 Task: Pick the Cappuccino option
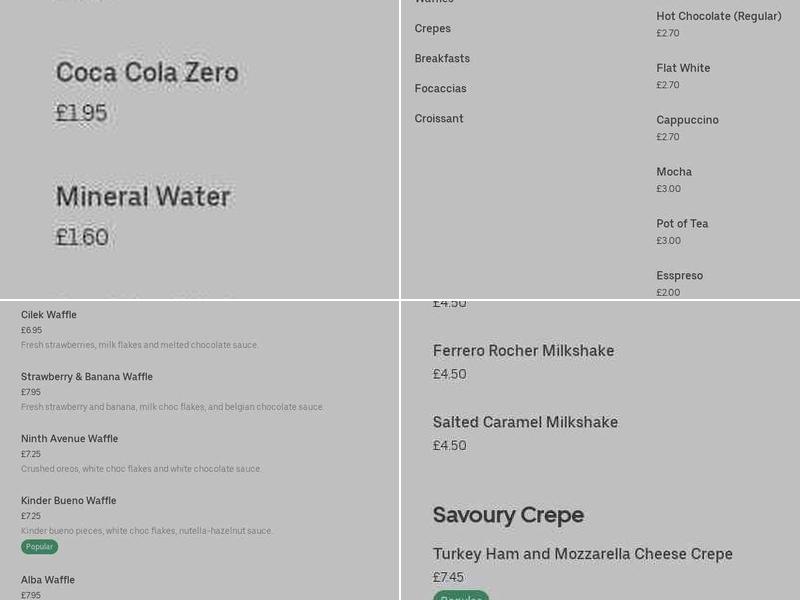(x=687, y=119)
